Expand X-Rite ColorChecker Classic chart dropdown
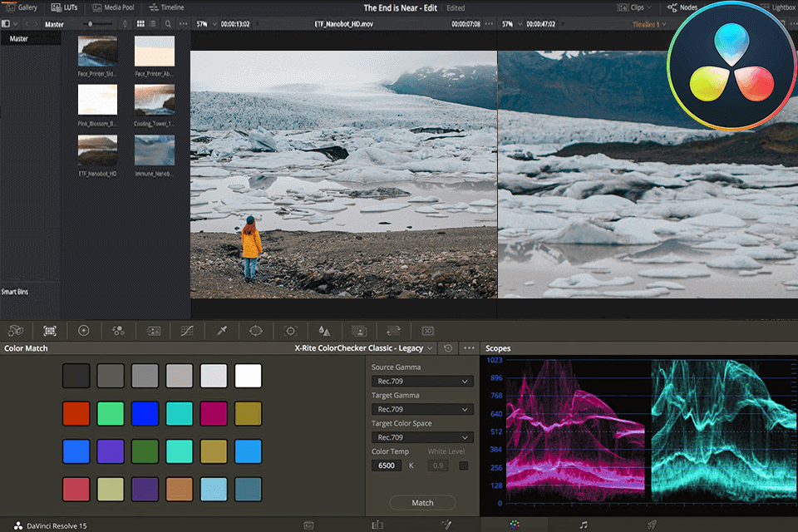This screenshot has width=798, height=532. (430, 348)
